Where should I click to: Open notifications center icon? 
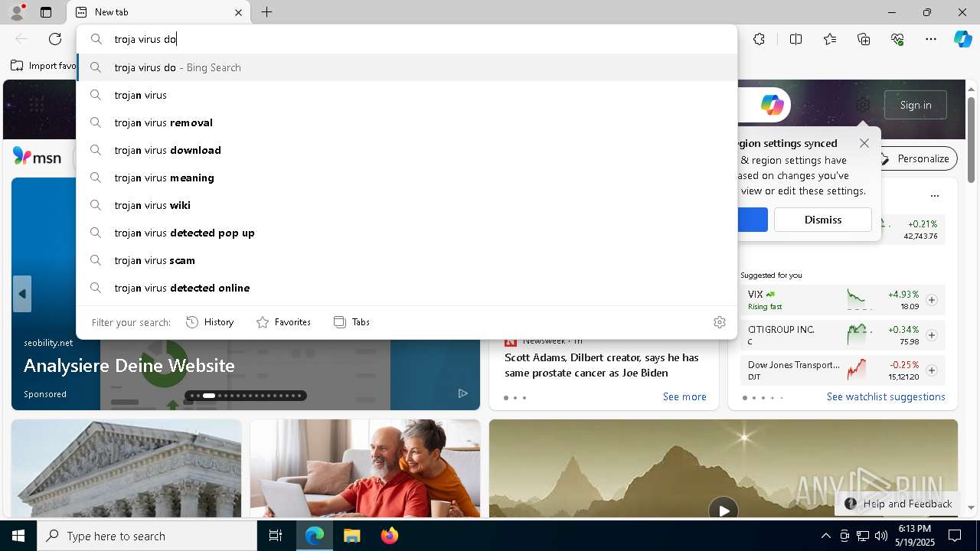pyautogui.click(x=955, y=536)
